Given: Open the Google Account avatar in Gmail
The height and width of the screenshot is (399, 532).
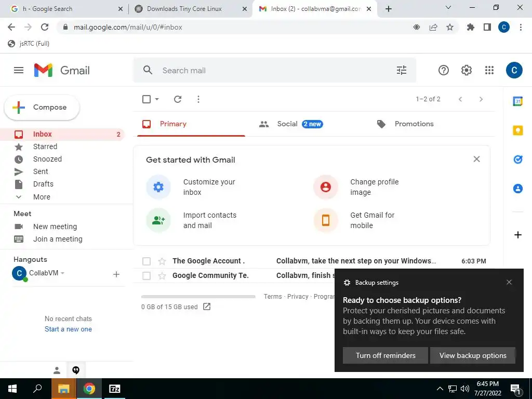Looking at the screenshot, I should pyautogui.click(x=514, y=70).
